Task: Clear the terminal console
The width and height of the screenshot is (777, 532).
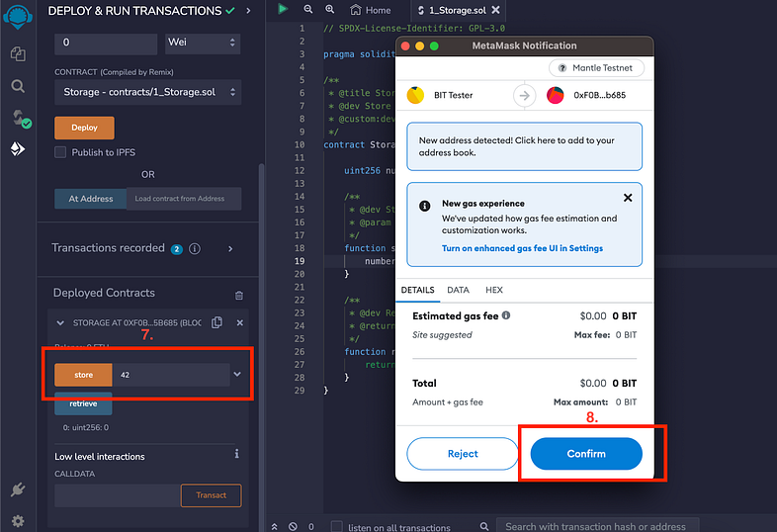Action: 293,526
